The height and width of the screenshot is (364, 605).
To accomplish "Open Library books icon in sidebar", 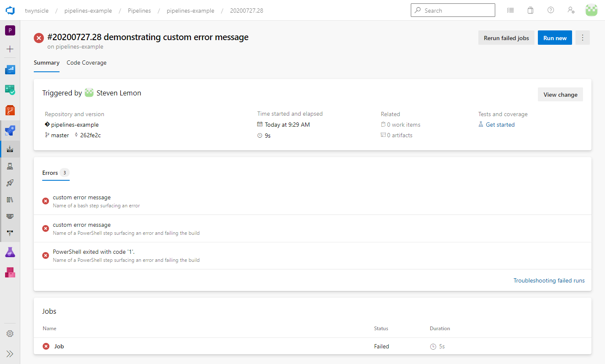I will [x=10, y=200].
